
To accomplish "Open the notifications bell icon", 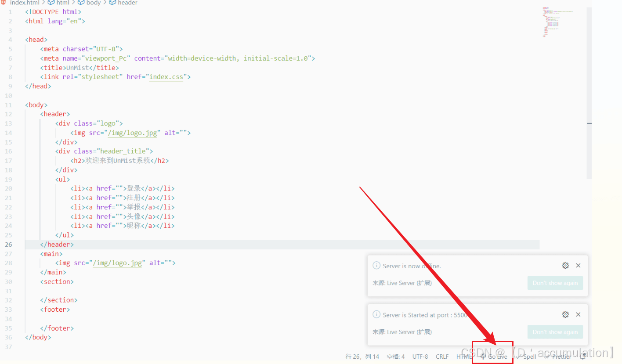I will tap(583, 357).
